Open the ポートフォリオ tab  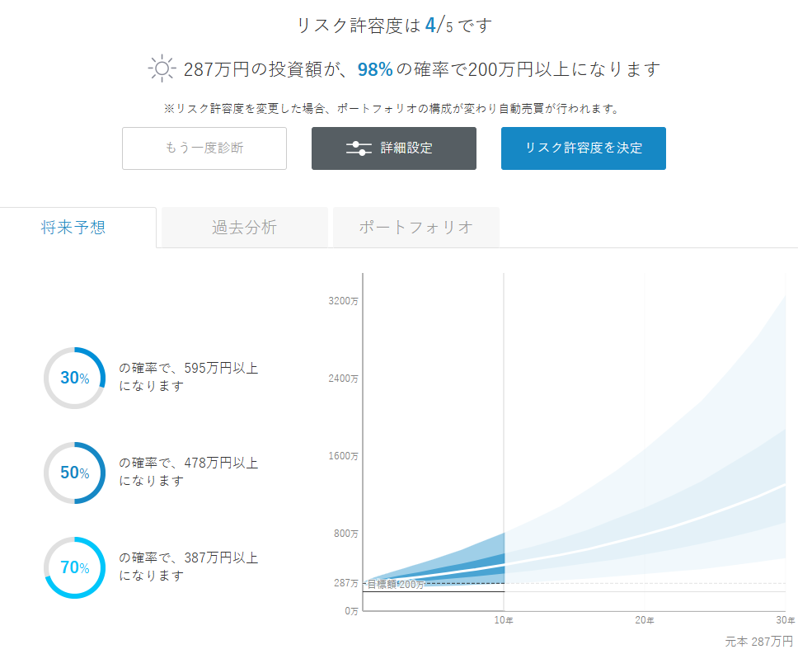click(415, 228)
